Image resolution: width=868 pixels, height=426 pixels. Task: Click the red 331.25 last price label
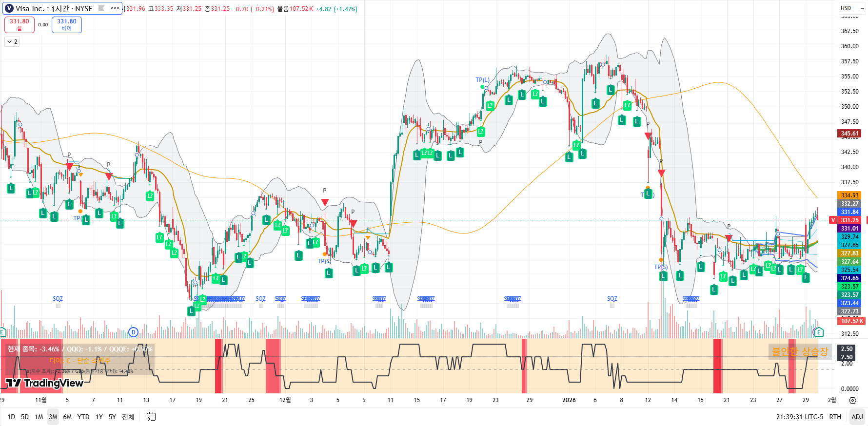[x=849, y=220]
